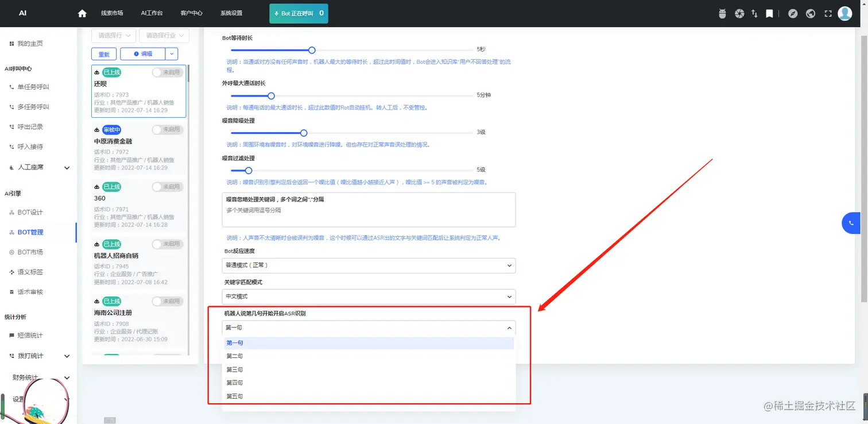This screenshot has height=424, width=868.
Task: Choose 第二句 in the dropdown list
Action: pos(369,356)
